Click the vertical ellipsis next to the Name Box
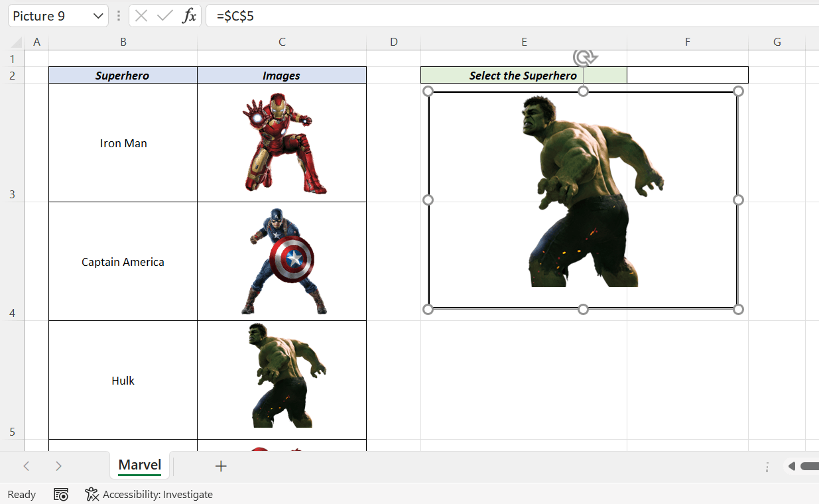Image resolution: width=819 pixels, height=504 pixels. point(117,15)
